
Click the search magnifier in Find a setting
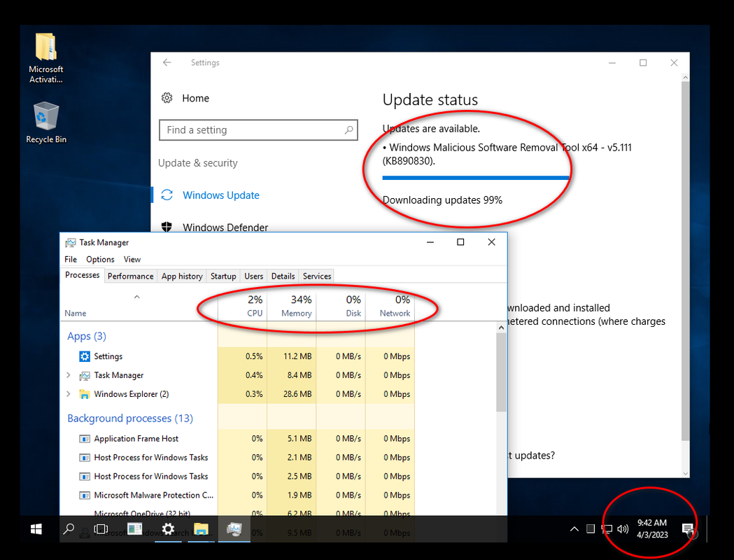tap(348, 129)
